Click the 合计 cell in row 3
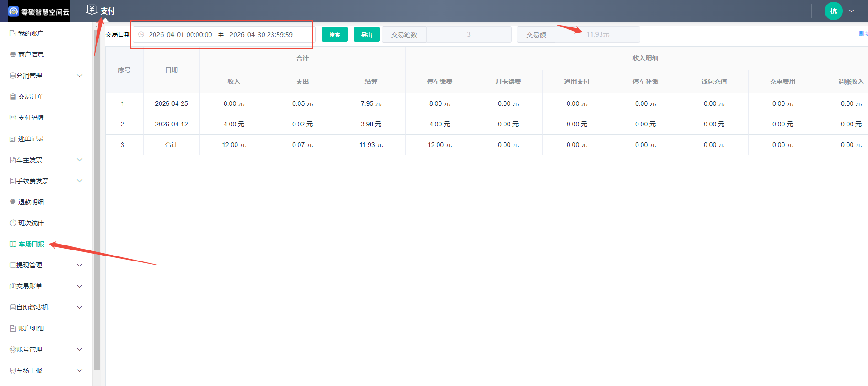This screenshot has width=868, height=386. click(x=171, y=145)
